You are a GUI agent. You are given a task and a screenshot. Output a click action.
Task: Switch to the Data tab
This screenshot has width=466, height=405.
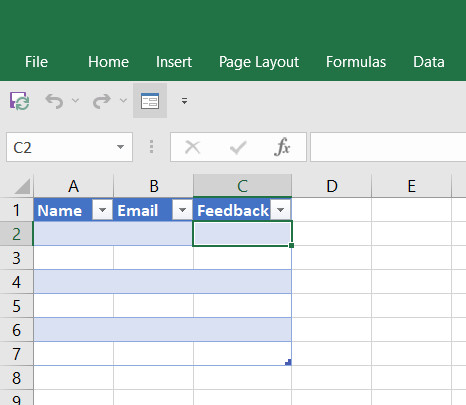click(429, 62)
